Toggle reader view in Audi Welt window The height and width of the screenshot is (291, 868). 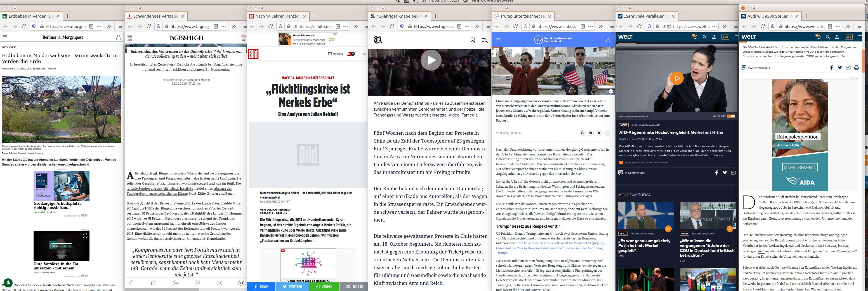pyautogui.click(x=830, y=26)
